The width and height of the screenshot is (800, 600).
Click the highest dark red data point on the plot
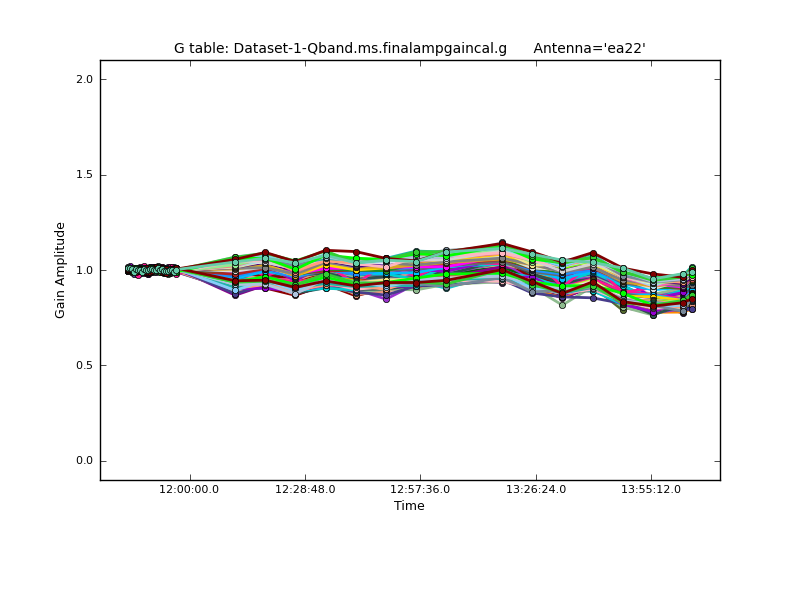point(502,243)
